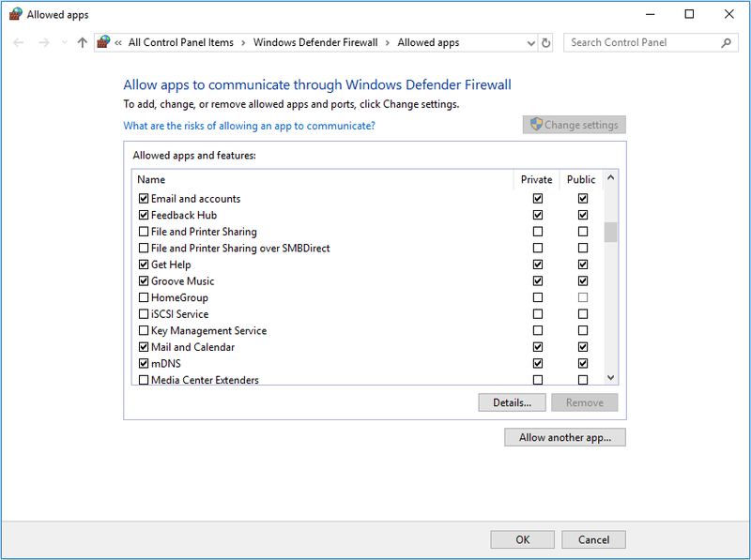The width and height of the screenshot is (751, 560).
Task: Open the risks of allowing apps link
Action: [x=249, y=126]
